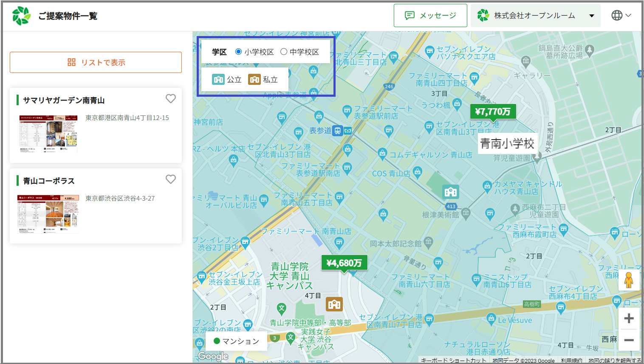Select the 小学校区 radio button
Image resolution: width=644 pixels, height=364 pixels.
239,52
